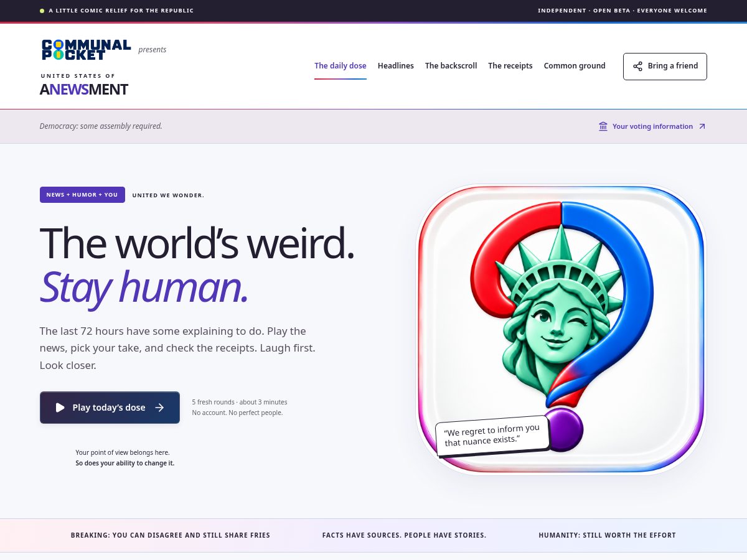
Task: Click "United we wonder." text
Action: (168, 195)
